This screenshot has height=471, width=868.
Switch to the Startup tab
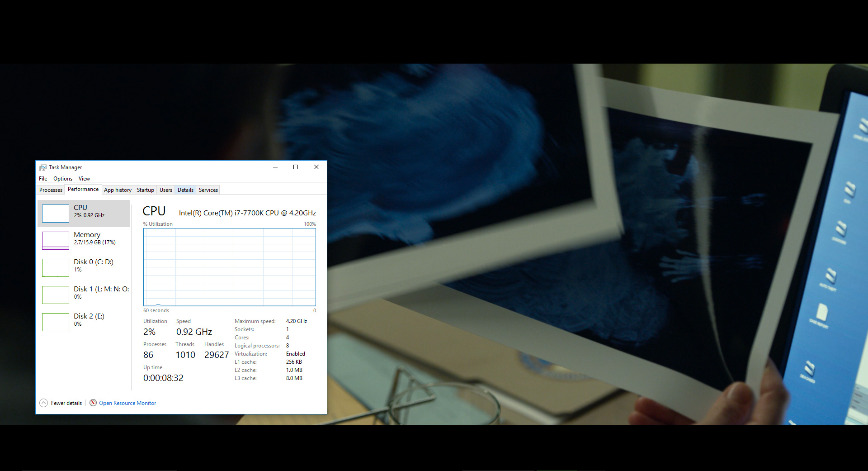point(145,190)
